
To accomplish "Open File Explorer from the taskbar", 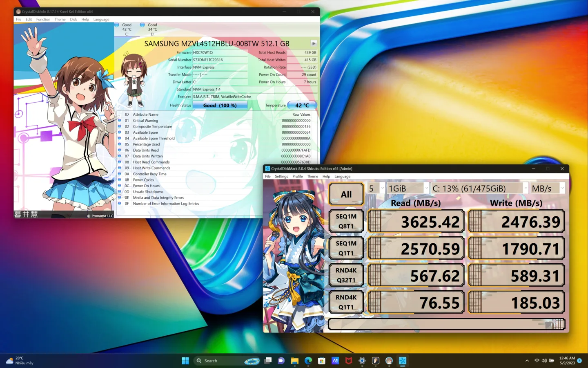I will 294,361.
